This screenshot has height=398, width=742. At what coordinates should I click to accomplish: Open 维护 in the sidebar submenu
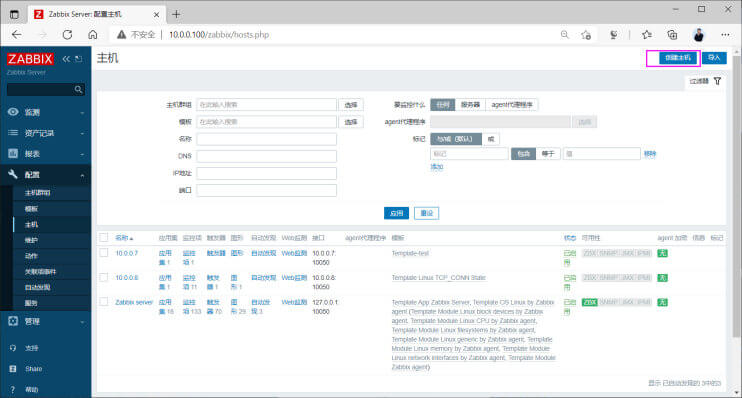(31, 240)
